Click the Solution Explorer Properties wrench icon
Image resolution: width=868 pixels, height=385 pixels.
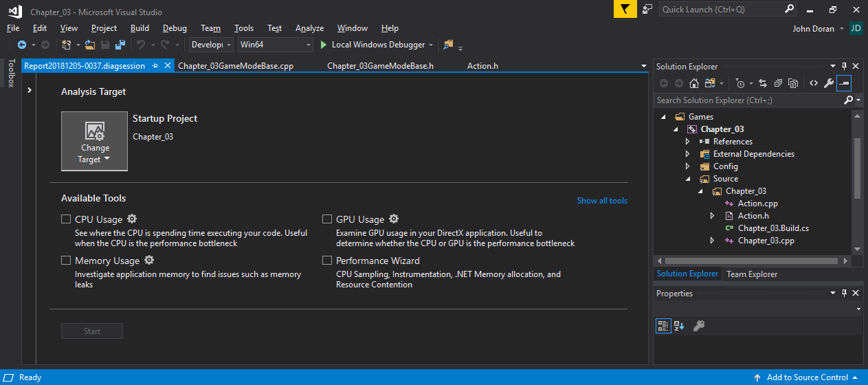829,83
